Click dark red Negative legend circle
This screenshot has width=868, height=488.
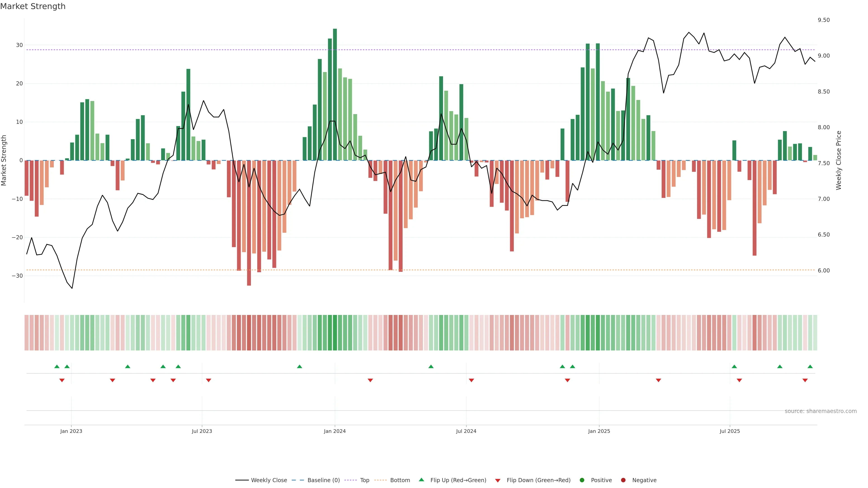tap(623, 480)
